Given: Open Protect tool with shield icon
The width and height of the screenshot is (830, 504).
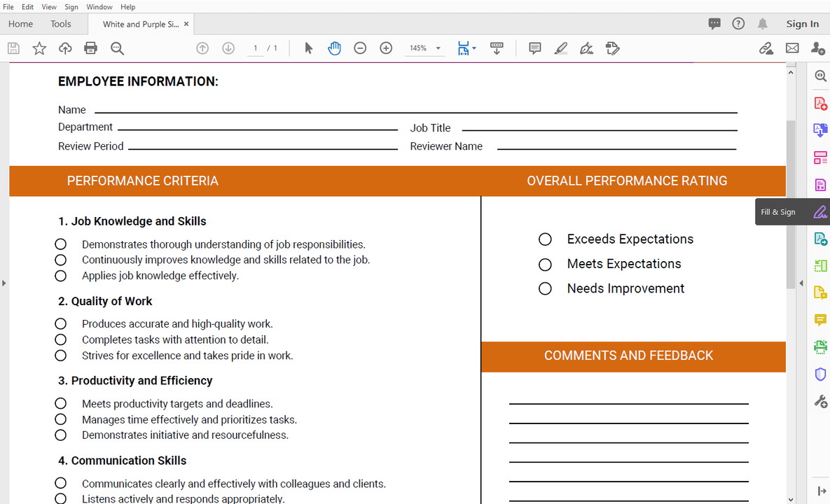Looking at the screenshot, I should pos(819,374).
